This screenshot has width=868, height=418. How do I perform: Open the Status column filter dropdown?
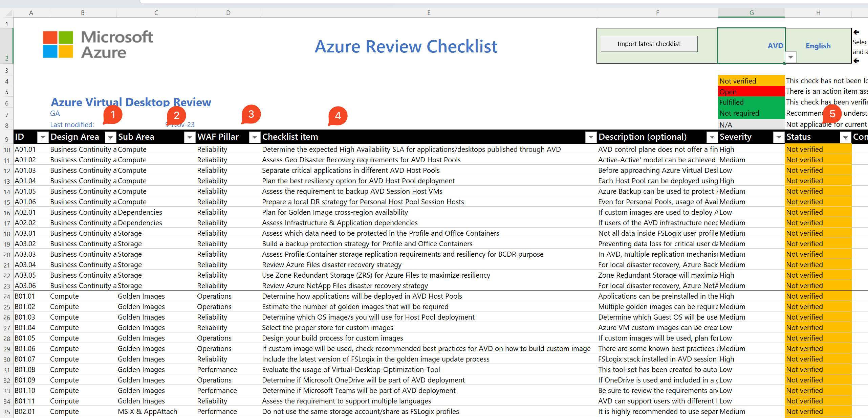pyautogui.click(x=845, y=138)
